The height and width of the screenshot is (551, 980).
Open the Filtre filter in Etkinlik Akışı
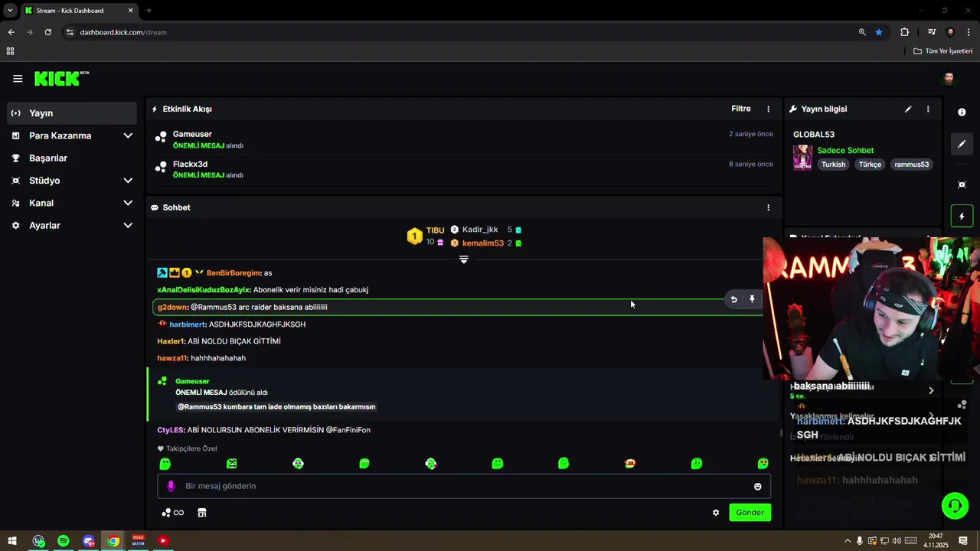[741, 109]
